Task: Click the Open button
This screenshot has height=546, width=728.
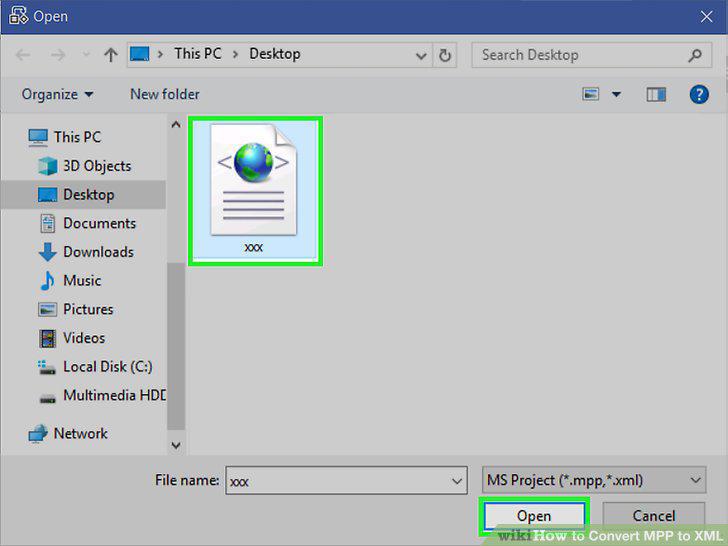Action: tap(534, 516)
